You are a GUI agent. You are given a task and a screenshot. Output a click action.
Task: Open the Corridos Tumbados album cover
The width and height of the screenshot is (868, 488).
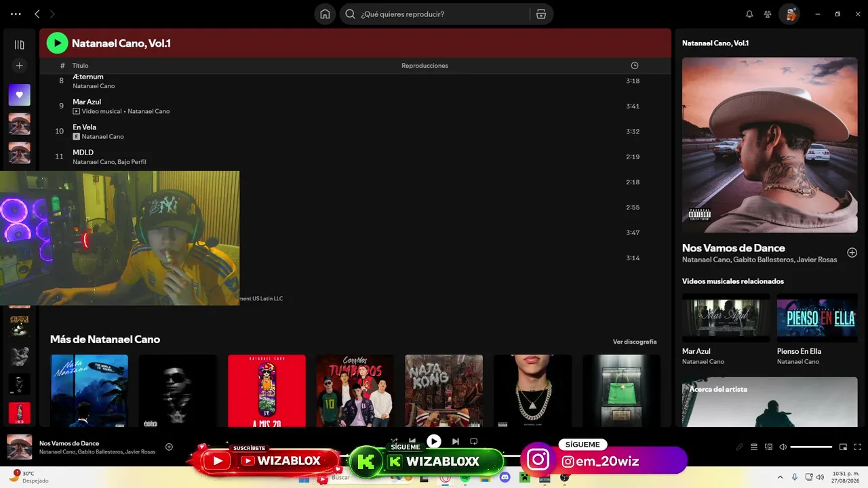coord(355,390)
